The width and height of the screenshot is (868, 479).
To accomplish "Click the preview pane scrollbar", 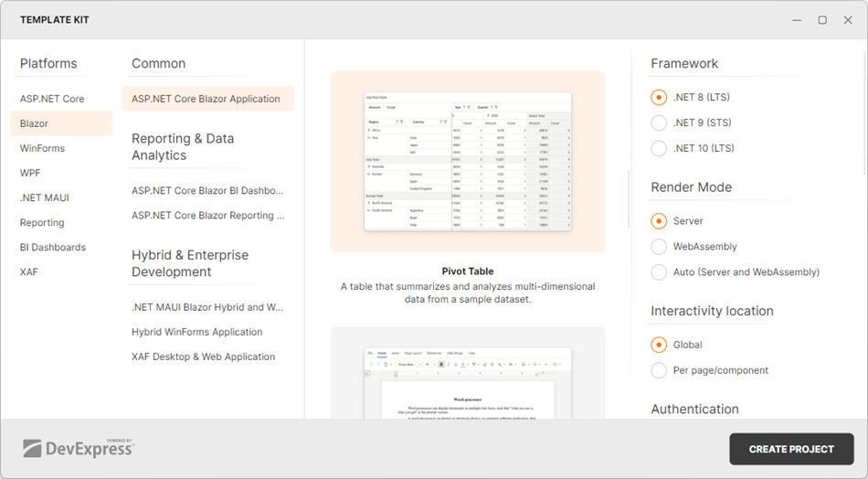I will (629, 198).
